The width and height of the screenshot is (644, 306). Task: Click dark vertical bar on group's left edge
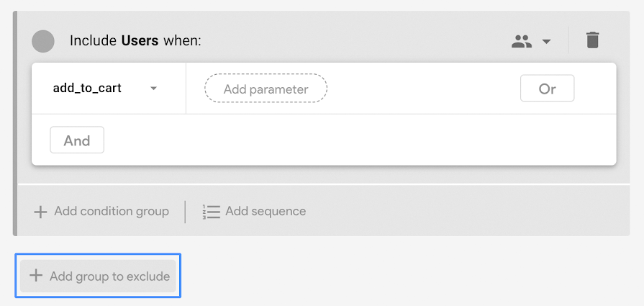15,123
